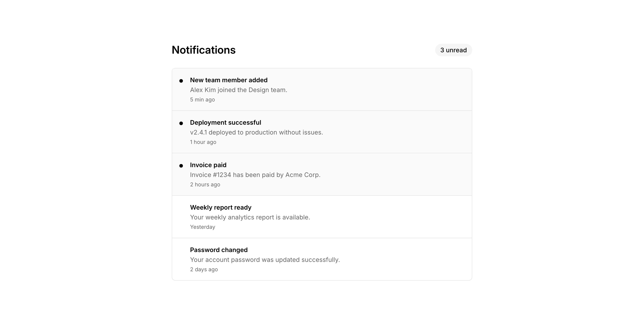Click the "Yesterday" timestamp
Screen dimensions: 644x324
coord(203,227)
